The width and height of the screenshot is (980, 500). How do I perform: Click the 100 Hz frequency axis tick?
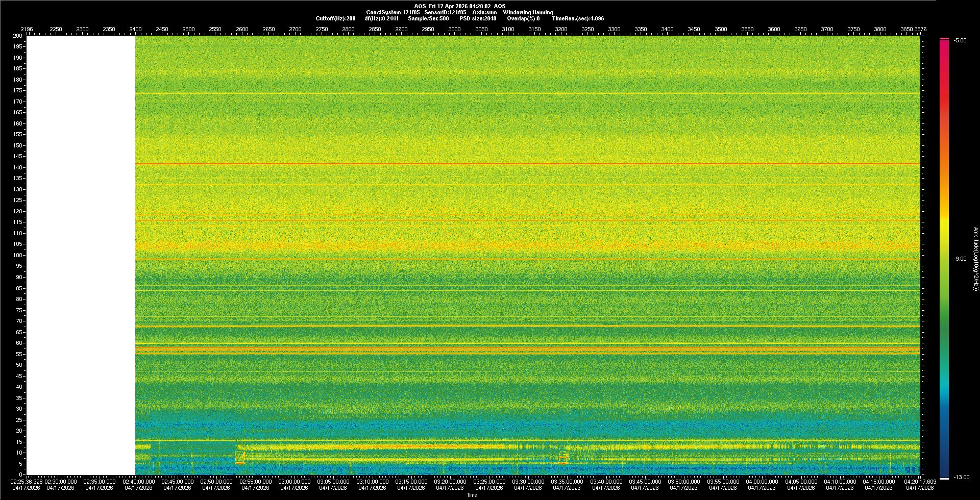pos(18,255)
